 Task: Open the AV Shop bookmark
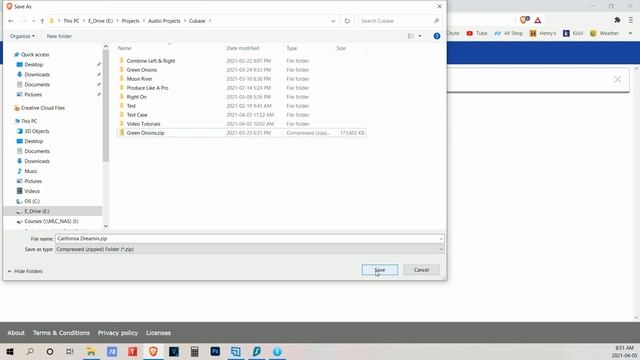(x=509, y=33)
